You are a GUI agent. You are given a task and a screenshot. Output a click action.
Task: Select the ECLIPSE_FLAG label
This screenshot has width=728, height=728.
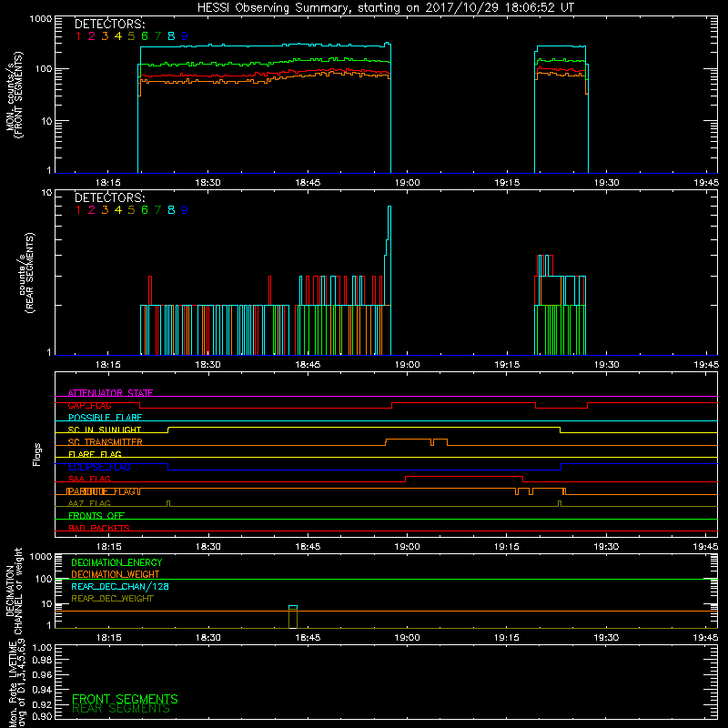(x=99, y=467)
